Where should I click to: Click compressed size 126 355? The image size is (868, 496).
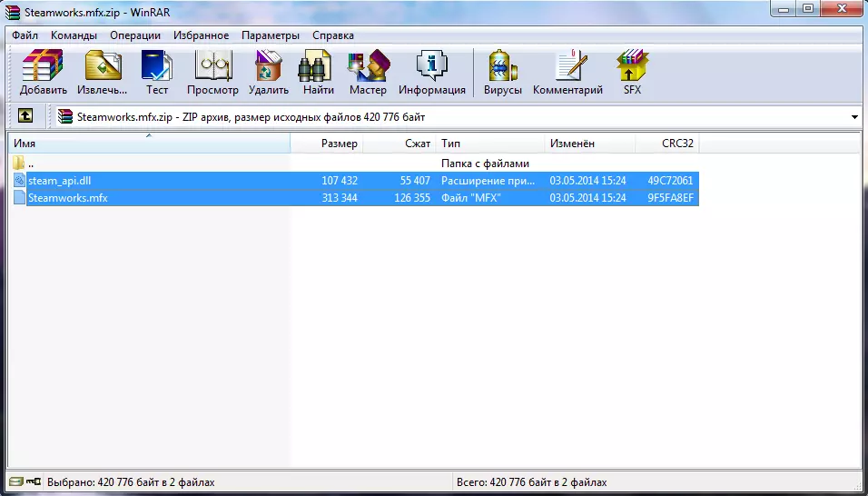click(412, 198)
